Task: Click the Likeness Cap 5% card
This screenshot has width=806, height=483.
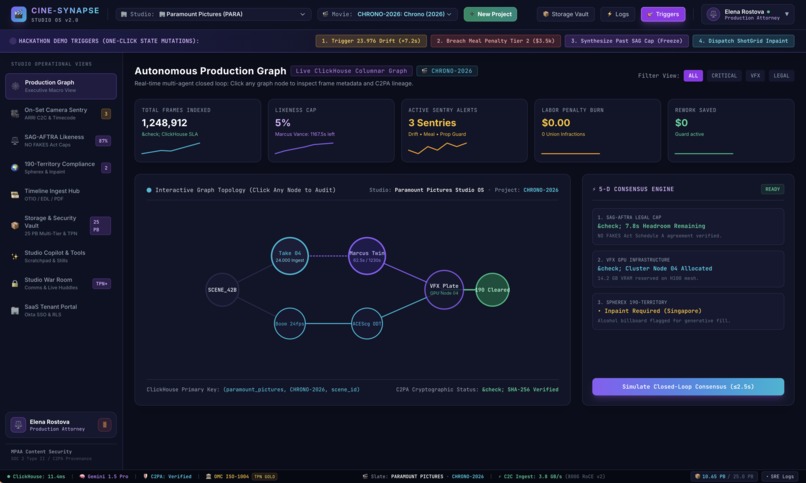Action: [x=331, y=131]
